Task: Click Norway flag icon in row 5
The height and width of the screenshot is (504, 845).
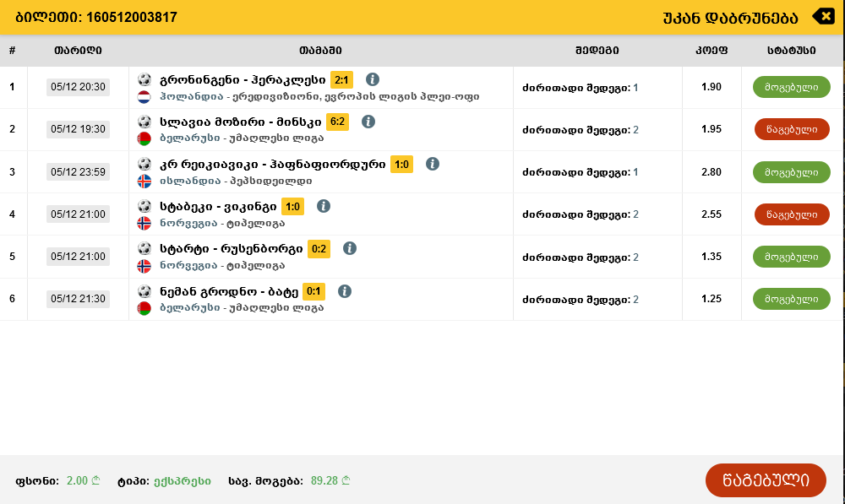Action: [144, 265]
